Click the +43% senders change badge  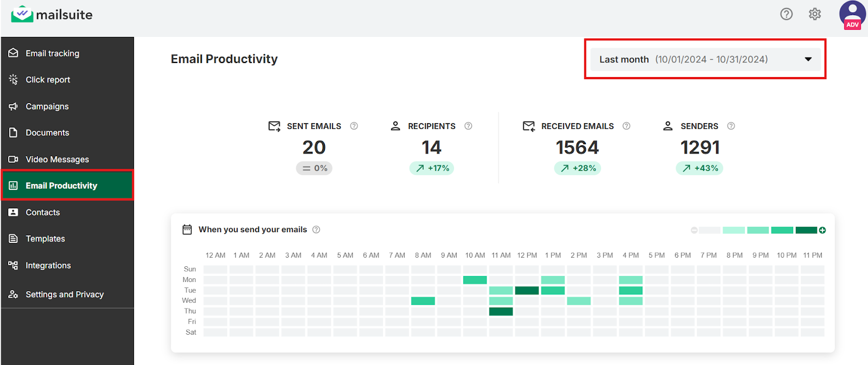tap(700, 168)
